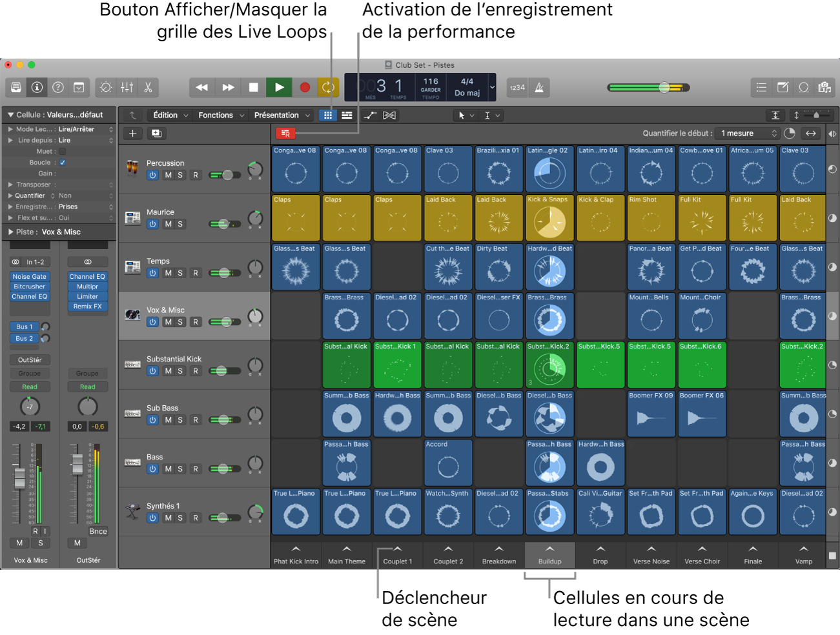The height and width of the screenshot is (635, 840).
Task: Toggle the Live Loops grid view icon
Action: coord(328,115)
